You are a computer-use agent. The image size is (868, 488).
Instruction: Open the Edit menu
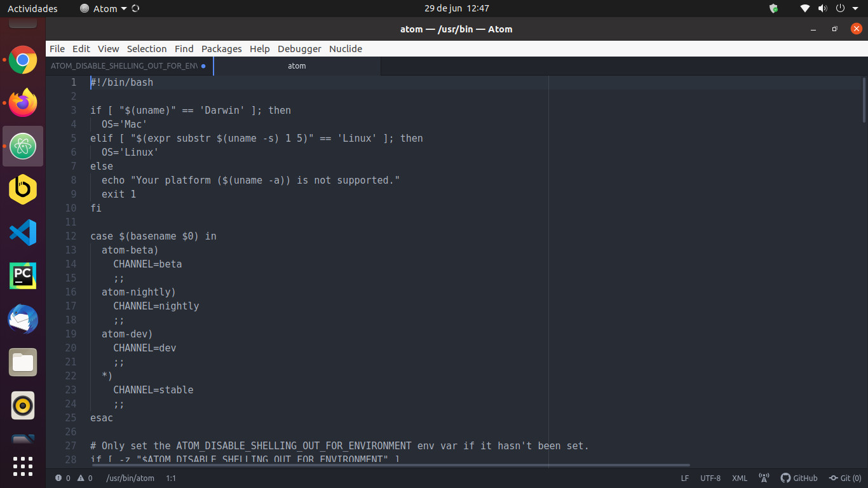[x=81, y=49]
